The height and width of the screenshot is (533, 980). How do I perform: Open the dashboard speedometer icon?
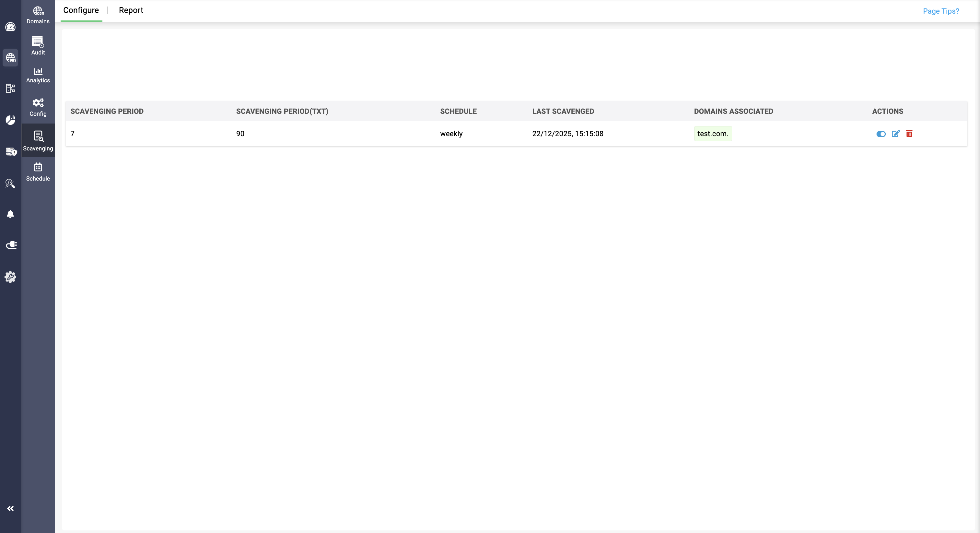click(10, 27)
